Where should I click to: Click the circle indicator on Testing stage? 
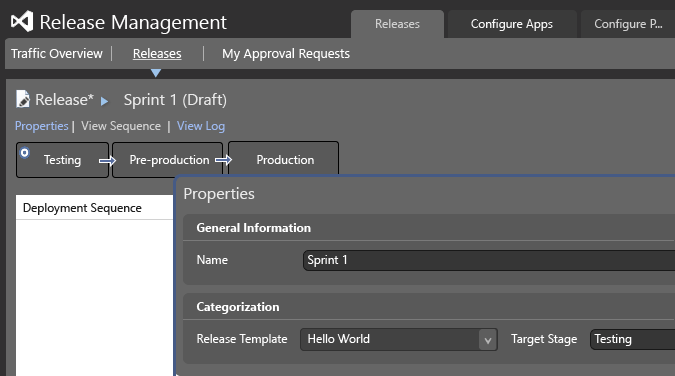pos(25,152)
